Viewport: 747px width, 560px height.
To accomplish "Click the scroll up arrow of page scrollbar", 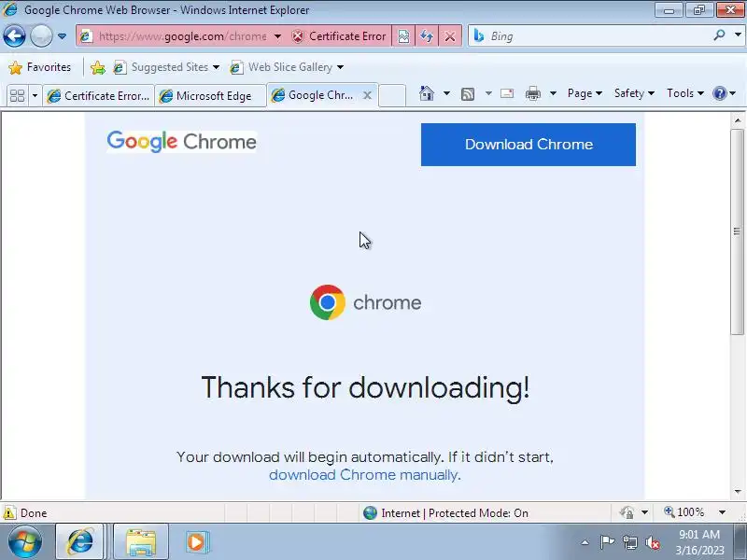I will (738, 120).
